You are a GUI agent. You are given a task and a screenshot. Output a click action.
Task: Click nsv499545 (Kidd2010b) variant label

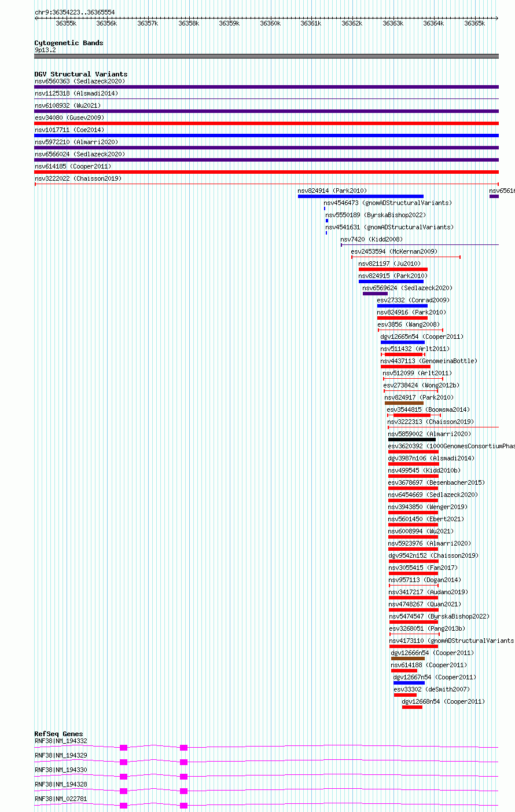(x=424, y=470)
